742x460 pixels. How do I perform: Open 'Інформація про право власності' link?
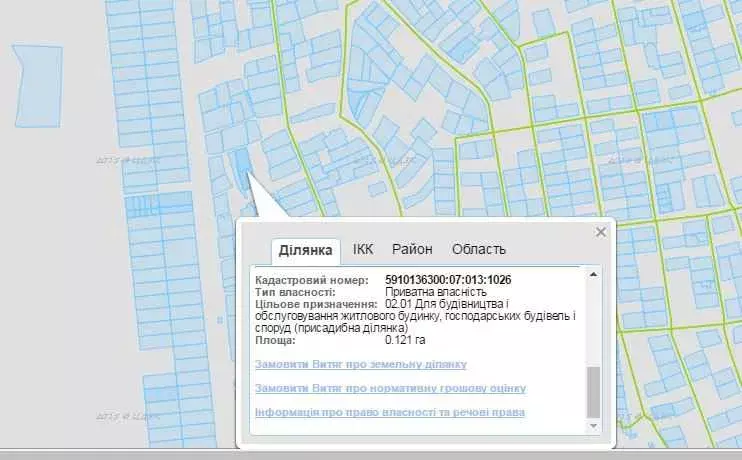click(x=390, y=412)
